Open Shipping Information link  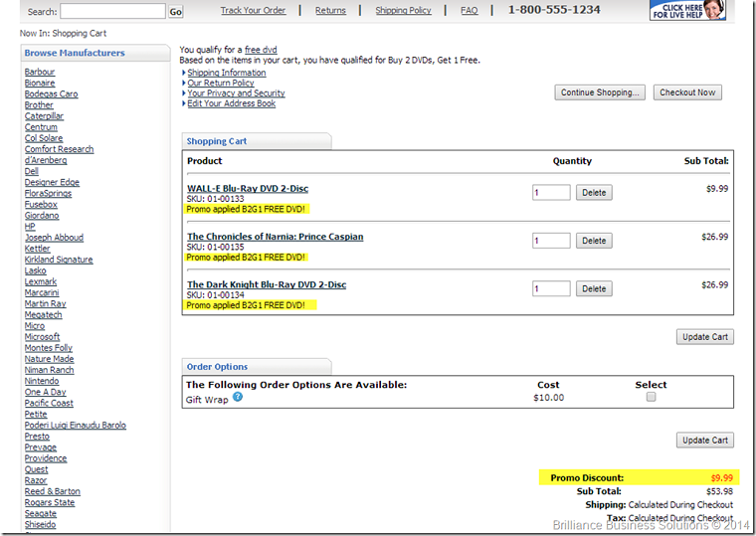[227, 73]
